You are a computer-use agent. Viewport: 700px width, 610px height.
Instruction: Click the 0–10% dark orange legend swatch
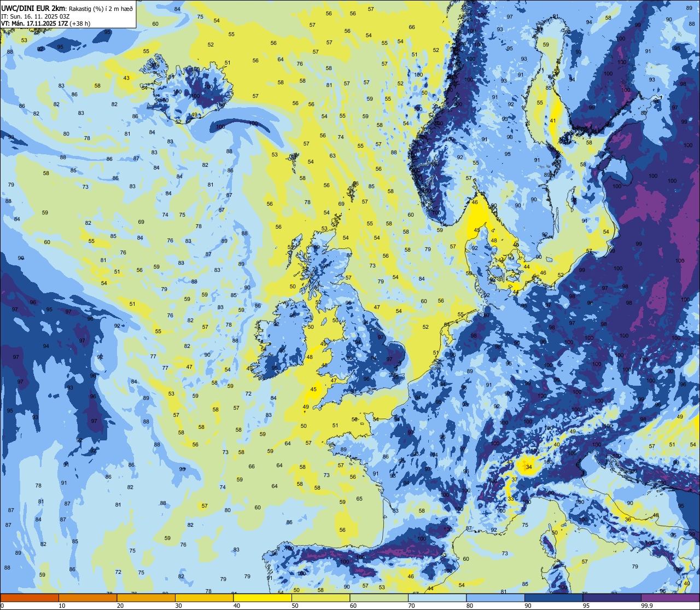click(x=30, y=597)
